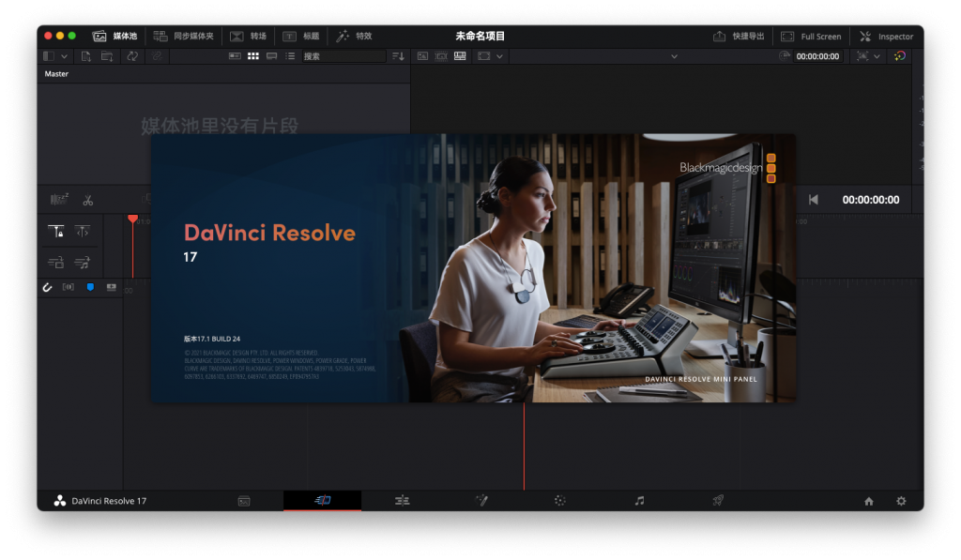
Task: Open the 特效 effects panel
Action: (x=354, y=37)
